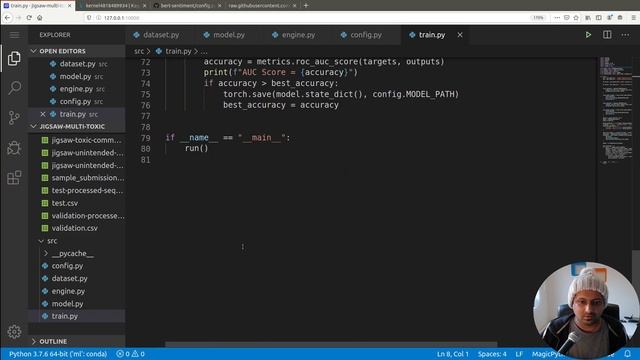Show errors and warnings in status bar
Viewport: 640px width, 360px height.
click(131, 354)
